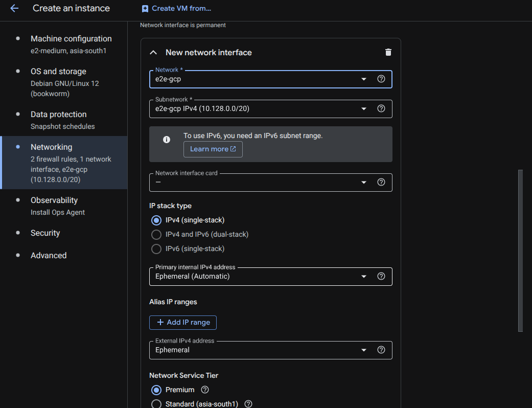Select Networking section in sidebar
Viewport: 532px width, 408px height.
(64, 163)
